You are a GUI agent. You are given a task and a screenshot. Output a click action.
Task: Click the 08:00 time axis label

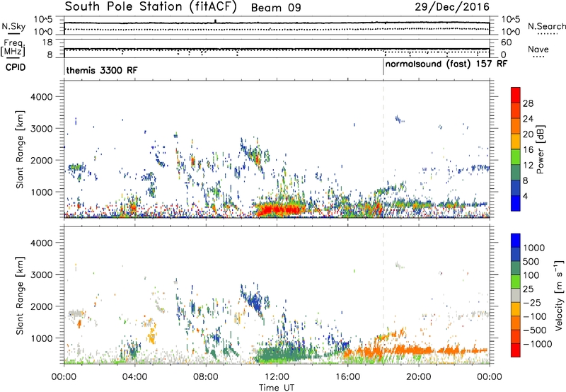tap(206, 377)
